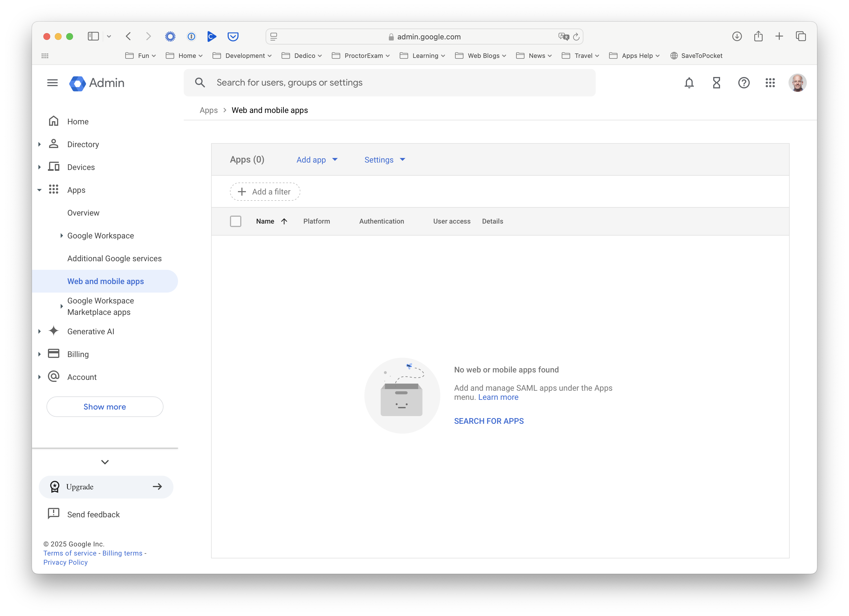This screenshot has height=616, width=849.
Task: Open the Settings dropdown
Action: pyautogui.click(x=385, y=160)
